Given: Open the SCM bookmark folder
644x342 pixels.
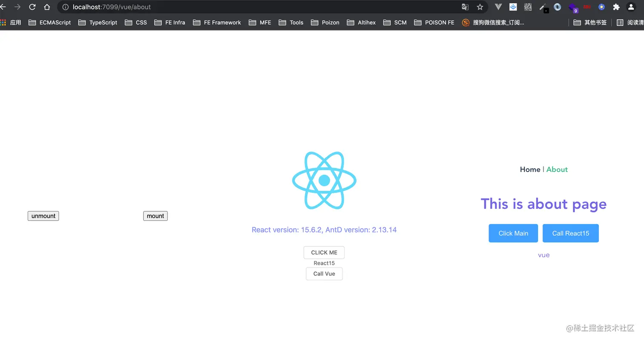Looking at the screenshot, I should click(395, 23).
